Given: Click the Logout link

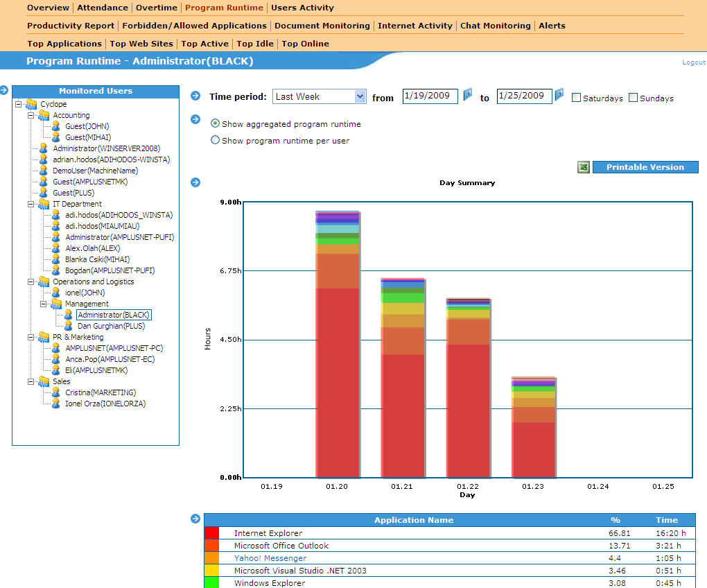Looking at the screenshot, I should pos(693,62).
